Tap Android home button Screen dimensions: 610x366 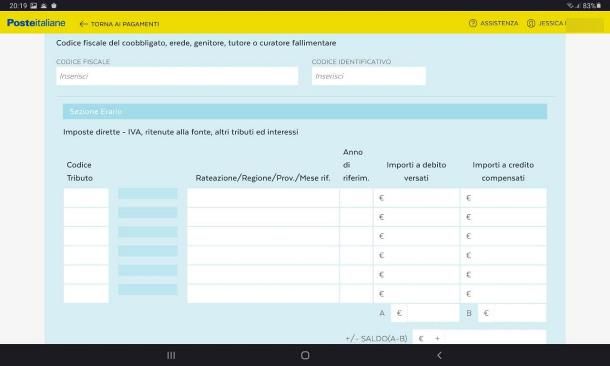coord(305,355)
